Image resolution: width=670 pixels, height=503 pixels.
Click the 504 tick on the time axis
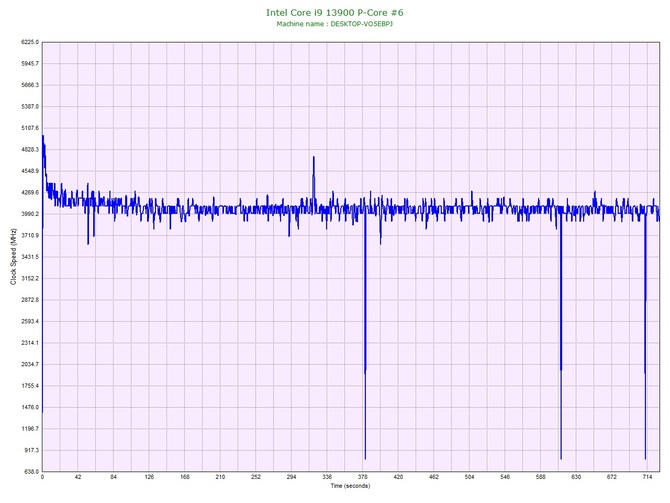coord(469,477)
